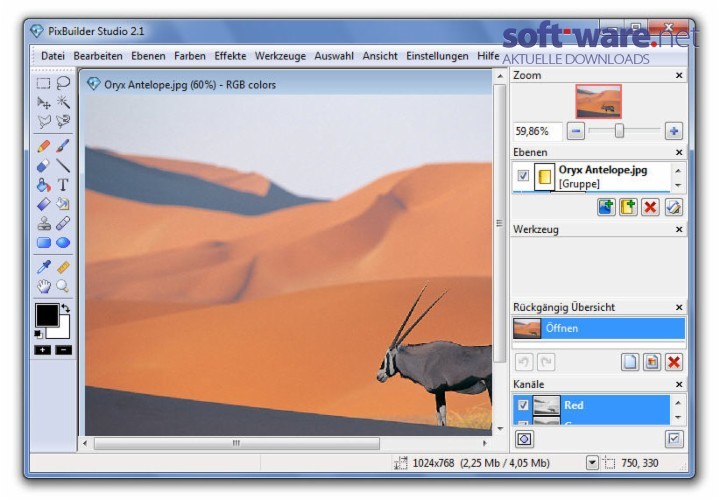Select the Text tool
The height and width of the screenshot is (500, 720).
click(x=63, y=185)
